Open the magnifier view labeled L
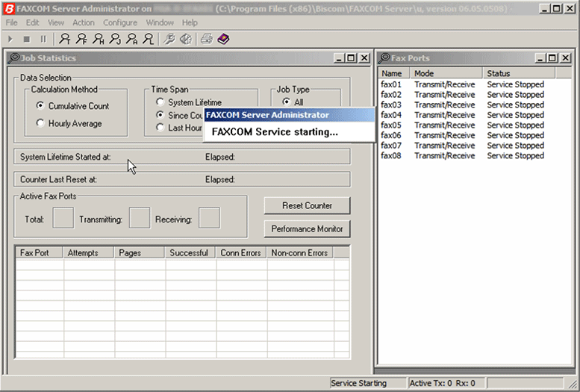The height and width of the screenshot is (392, 580). (149, 39)
